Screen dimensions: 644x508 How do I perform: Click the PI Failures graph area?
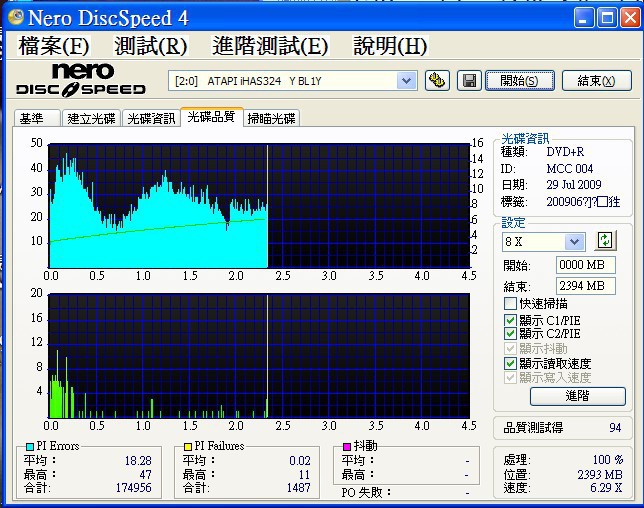point(259,356)
